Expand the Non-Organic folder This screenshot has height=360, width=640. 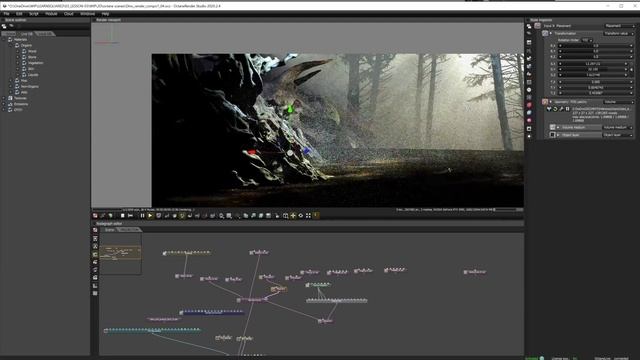(11, 87)
